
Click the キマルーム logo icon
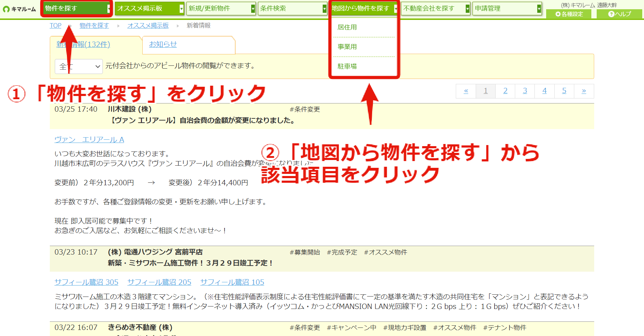(x=6, y=9)
